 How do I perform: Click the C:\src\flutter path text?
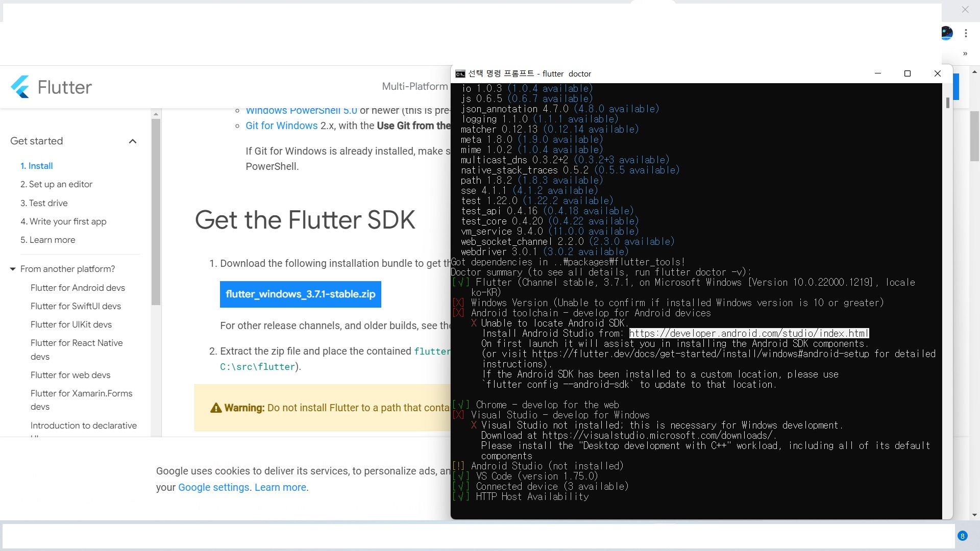[x=258, y=367]
